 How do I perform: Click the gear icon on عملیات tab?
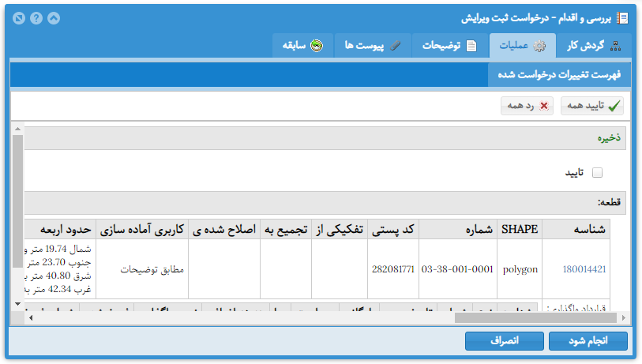click(539, 46)
